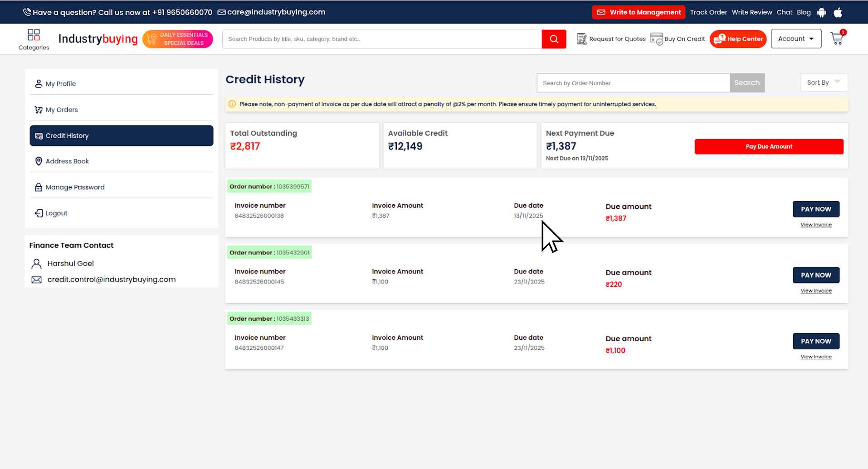Screen dimensions: 868x469
Task: Go to My Profile in sidebar
Action: [x=61, y=84]
